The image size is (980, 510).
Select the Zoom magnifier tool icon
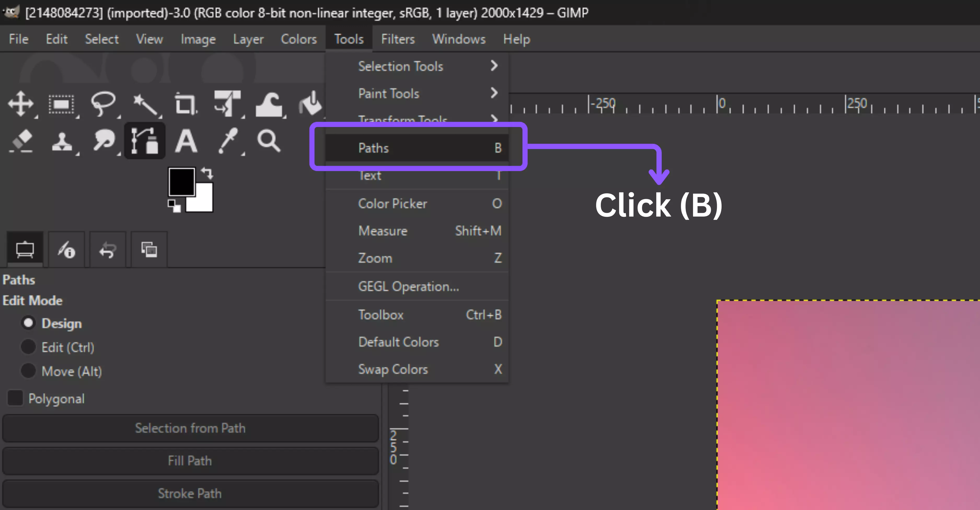pos(269,141)
